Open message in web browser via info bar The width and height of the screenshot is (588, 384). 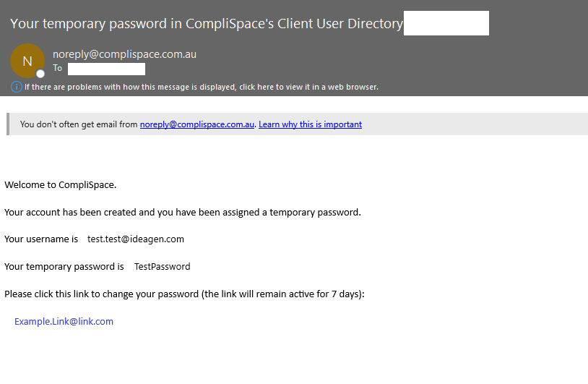pos(201,87)
